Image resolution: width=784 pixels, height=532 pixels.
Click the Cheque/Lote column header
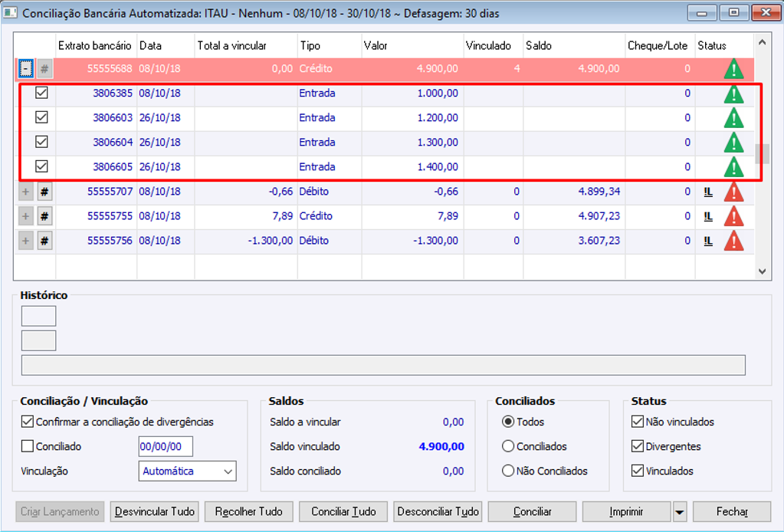point(660,46)
